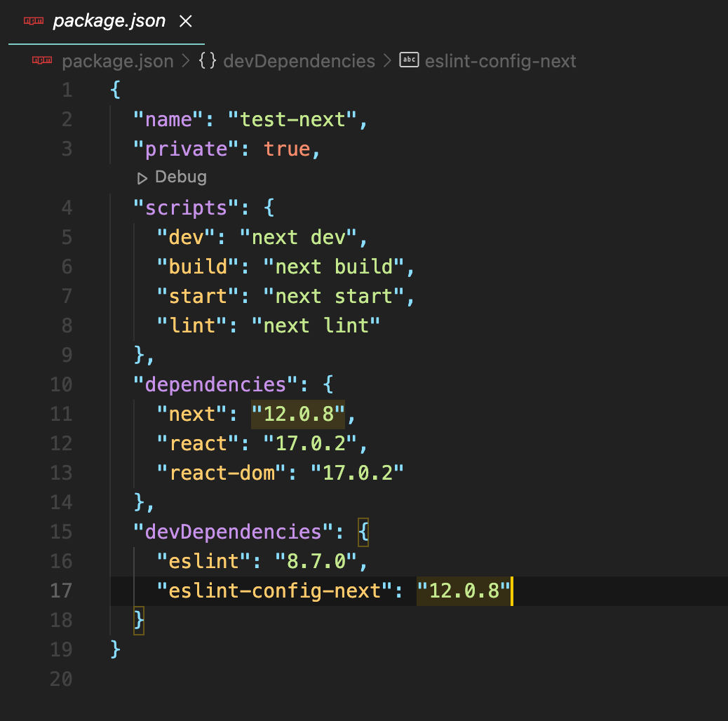Close the package.json tab
This screenshot has height=721, width=728.
coord(186,21)
